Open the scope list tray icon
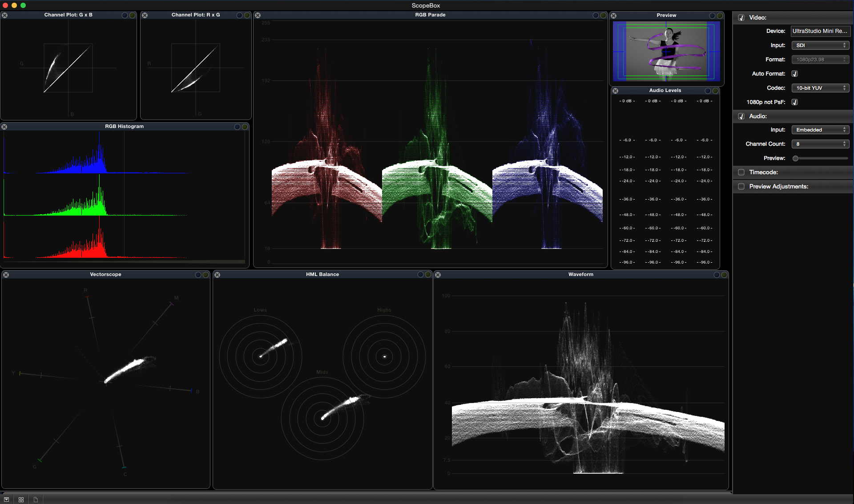 (x=6, y=500)
